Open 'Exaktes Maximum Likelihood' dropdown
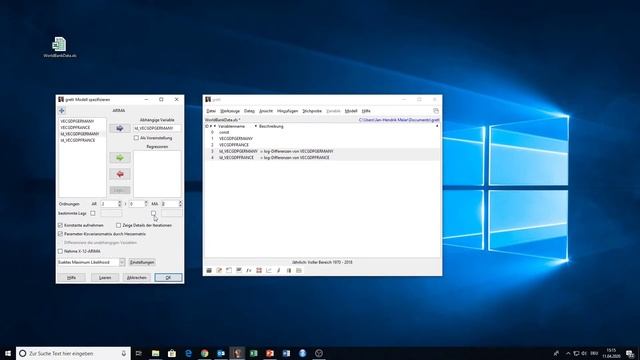Screen dimensions: 640x360 [x=91, y=262]
